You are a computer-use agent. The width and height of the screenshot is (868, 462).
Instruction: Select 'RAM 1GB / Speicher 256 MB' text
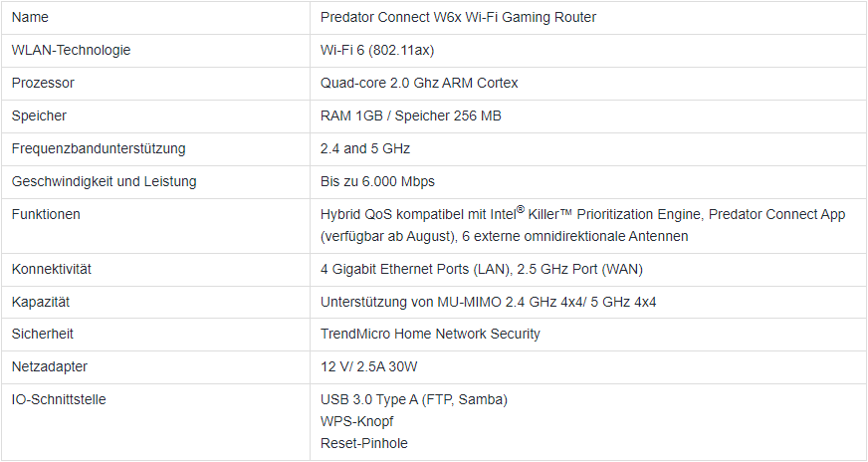point(410,115)
